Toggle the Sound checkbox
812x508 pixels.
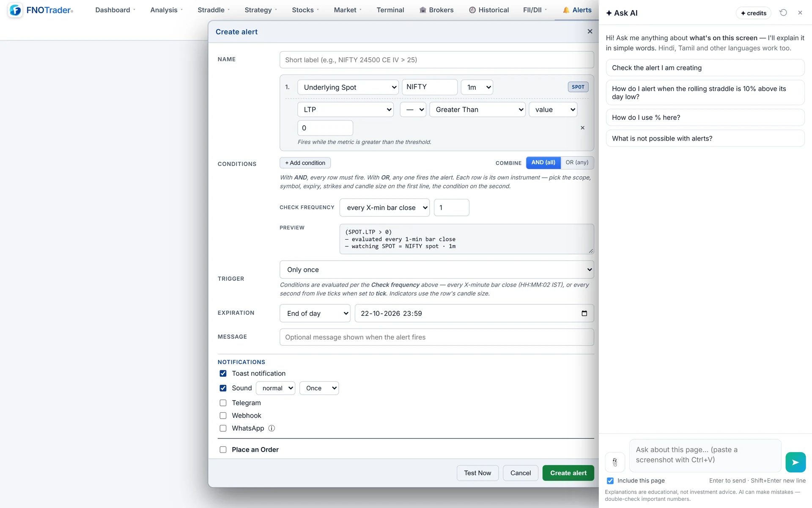(x=223, y=388)
